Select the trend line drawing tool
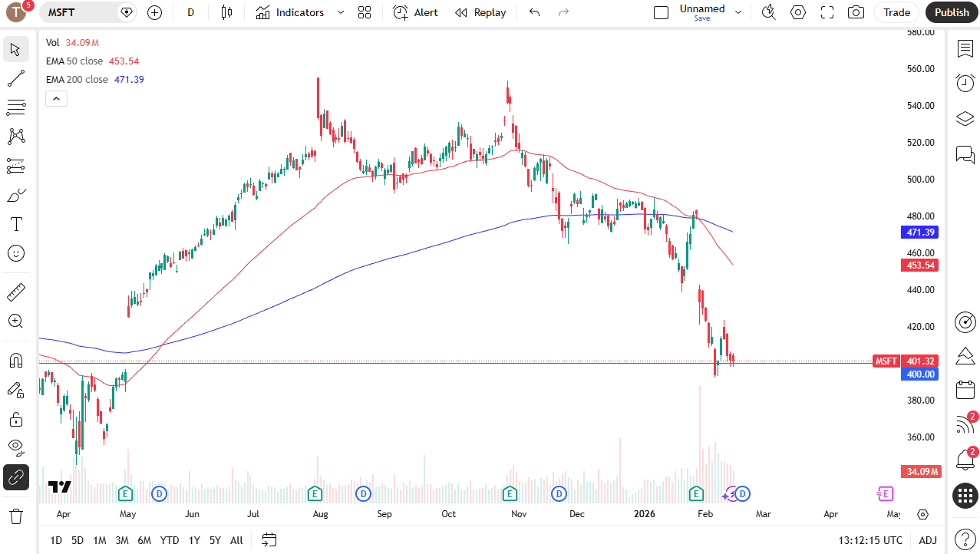 [x=16, y=78]
